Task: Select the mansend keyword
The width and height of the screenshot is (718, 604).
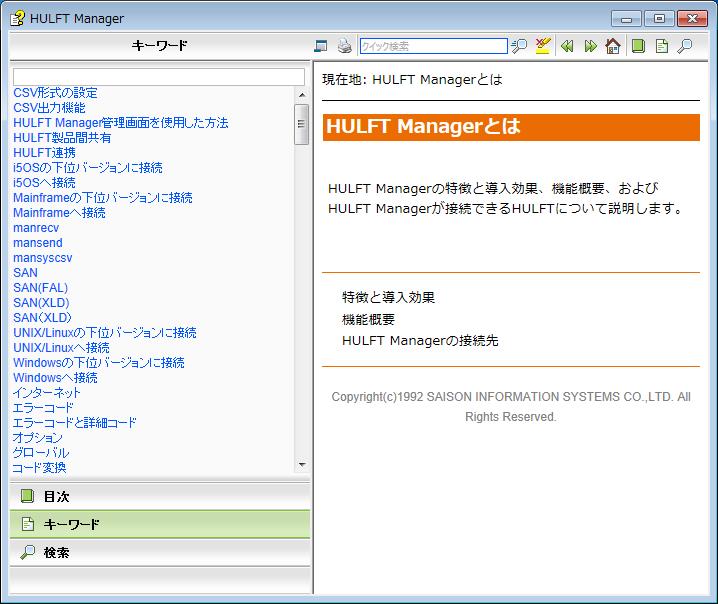Action: [38, 243]
